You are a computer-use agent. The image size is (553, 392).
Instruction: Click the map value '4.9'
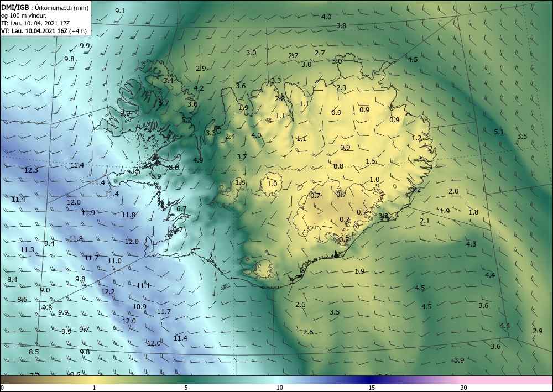[198, 160]
